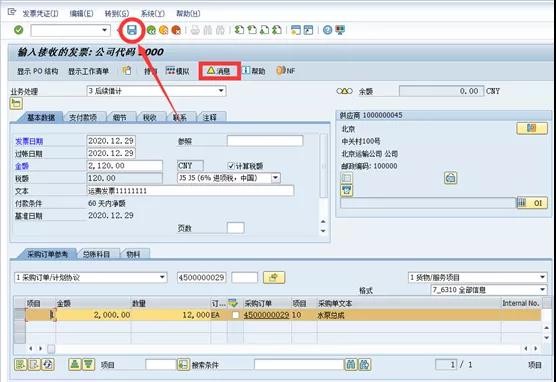Click the Print icon in standard toolbar
Image resolution: width=556 pixels, height=382 pixels.
(x=195, y=30)
